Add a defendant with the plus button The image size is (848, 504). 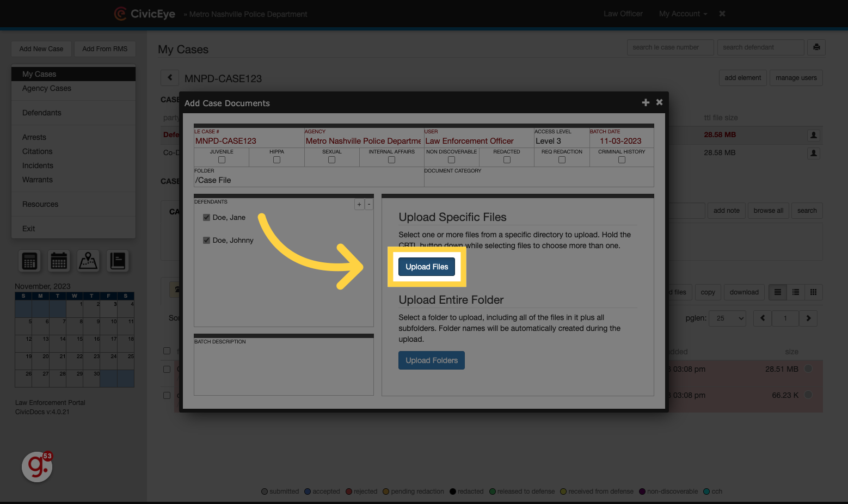[359, 204]
